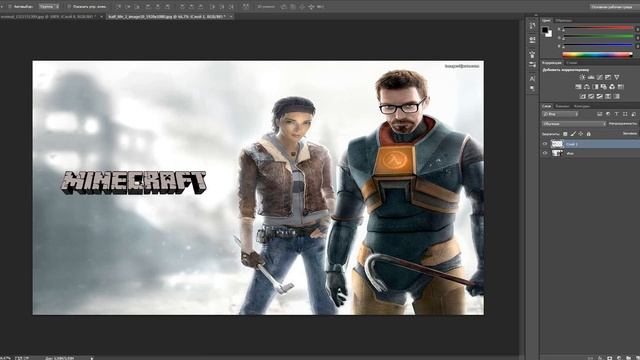
Task: Click the background color swatch
Action: pyautogui.click(x=549, y=34)
